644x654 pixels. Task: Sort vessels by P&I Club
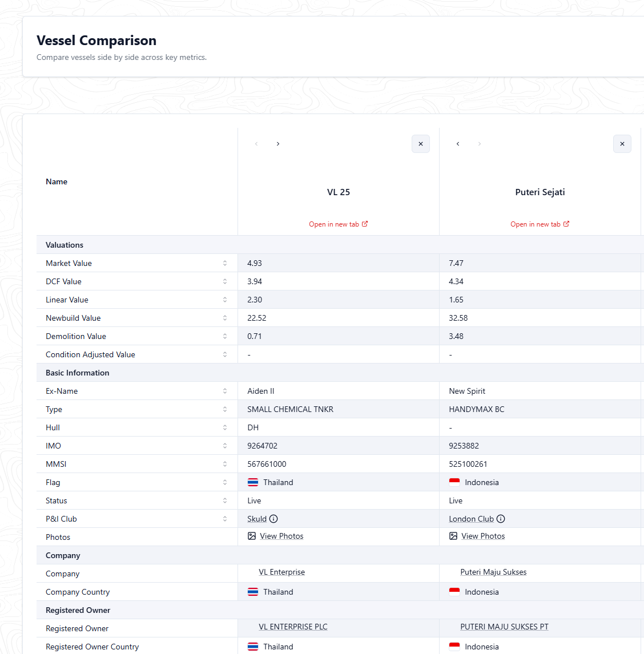[x=225, y=519]
